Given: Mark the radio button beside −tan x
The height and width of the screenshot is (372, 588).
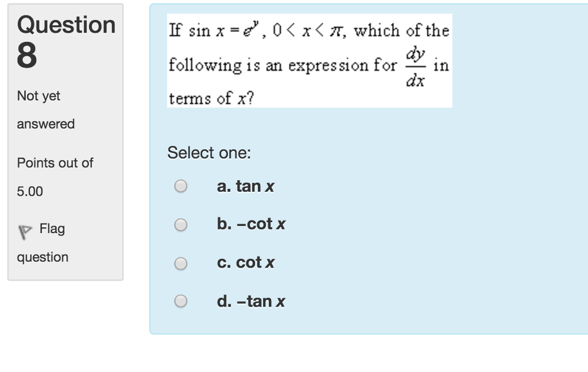Looking at the screenshot, I should click(181, 301).
